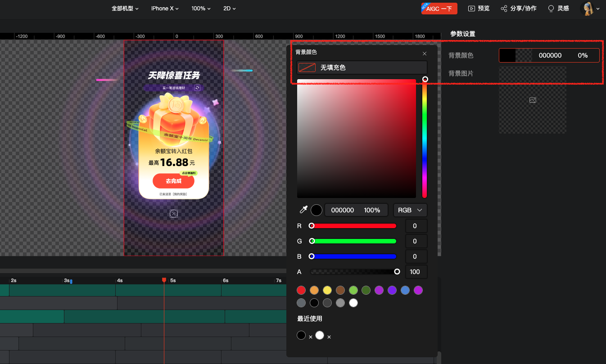This screenshot has height=364, width=606.
Task: Choose the orange preset swatch
Action: (x=314, y=290)
